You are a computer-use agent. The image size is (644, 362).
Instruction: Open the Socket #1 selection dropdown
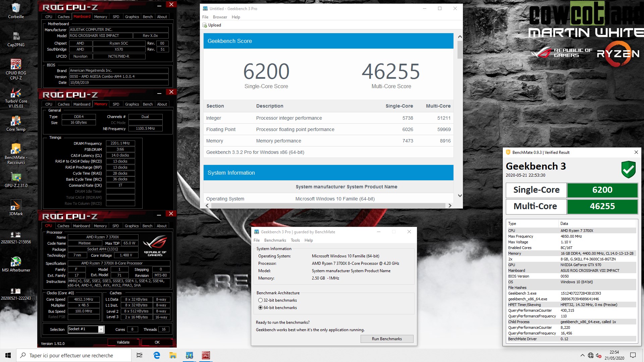pos(86,329)
